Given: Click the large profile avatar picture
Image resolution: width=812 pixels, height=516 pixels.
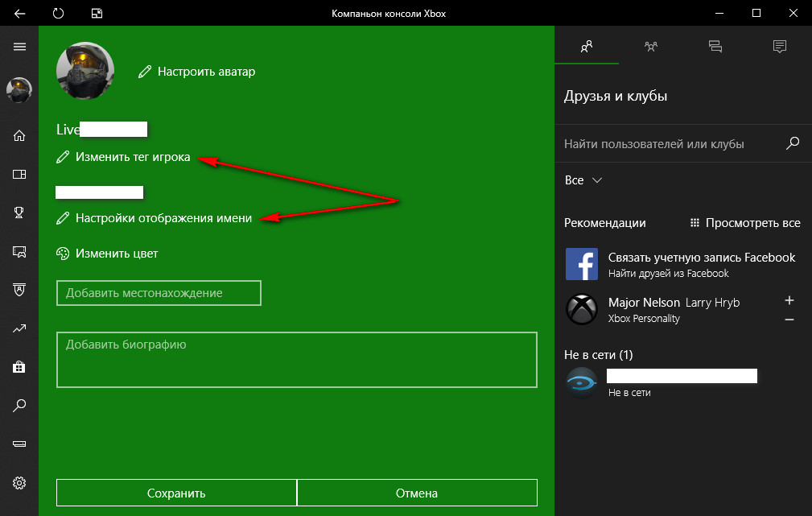Looking at the screenshot, I should tap(85, 71).
